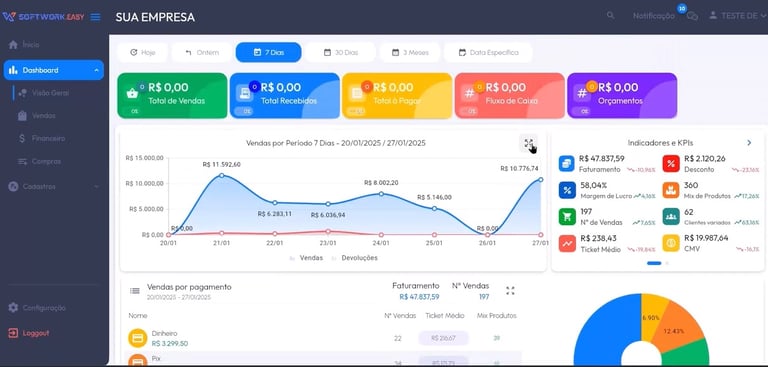Open Configuração in the sidebar
Screen dimensions: 768x367
pos(37,308)
